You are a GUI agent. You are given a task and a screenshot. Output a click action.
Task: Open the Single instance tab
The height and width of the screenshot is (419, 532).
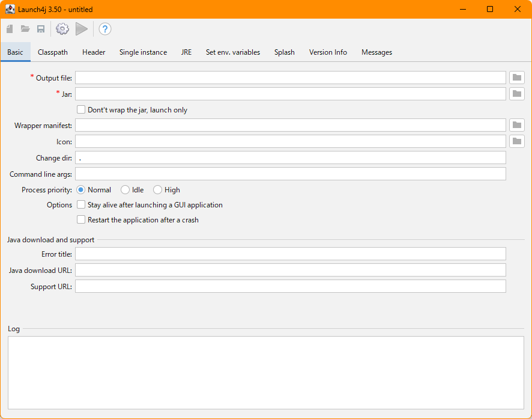pyautogui.click(x=143, y=52)
